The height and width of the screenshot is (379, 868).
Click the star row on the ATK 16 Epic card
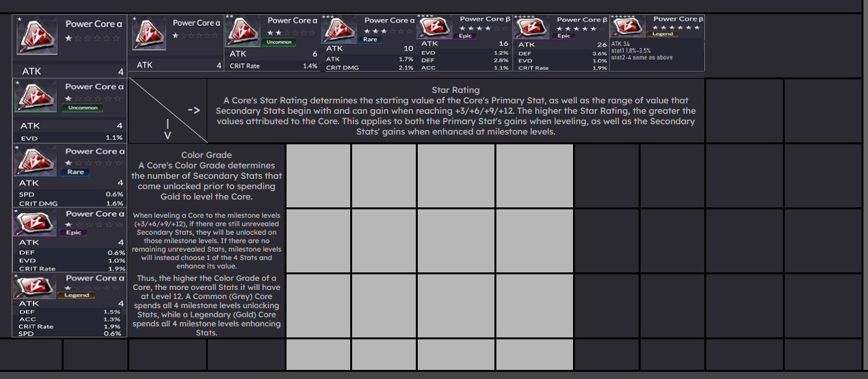coord(483,29)
